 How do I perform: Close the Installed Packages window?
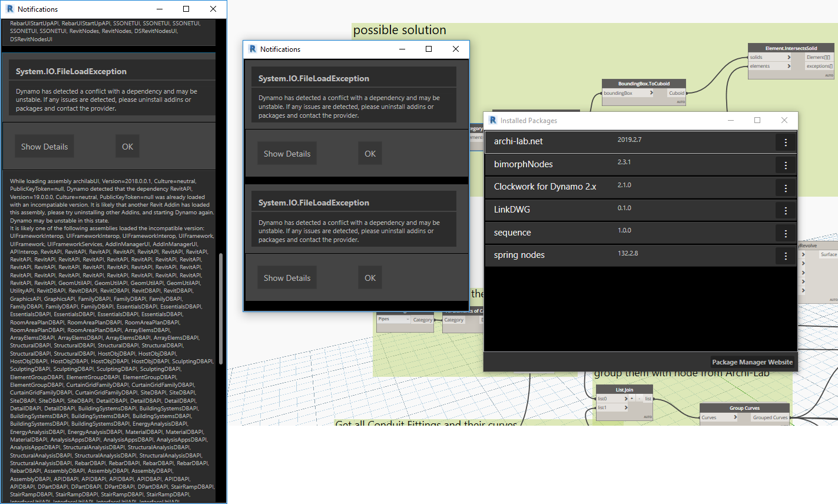(x=784, y=120)
